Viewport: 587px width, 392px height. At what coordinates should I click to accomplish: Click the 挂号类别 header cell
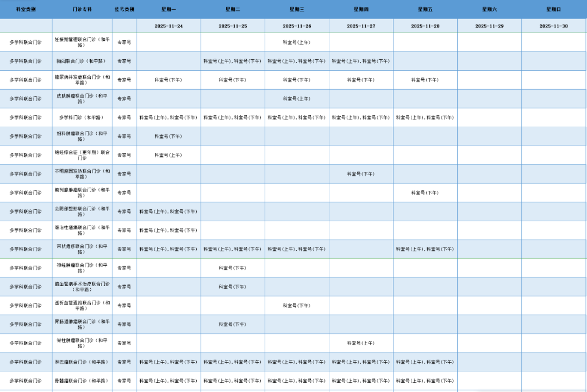tap(124, 10)
